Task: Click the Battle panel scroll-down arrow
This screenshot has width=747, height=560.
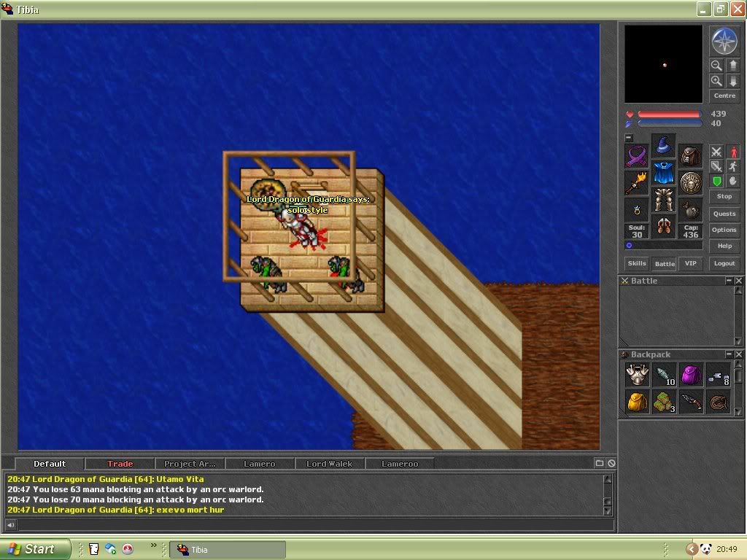Action: 738,341
